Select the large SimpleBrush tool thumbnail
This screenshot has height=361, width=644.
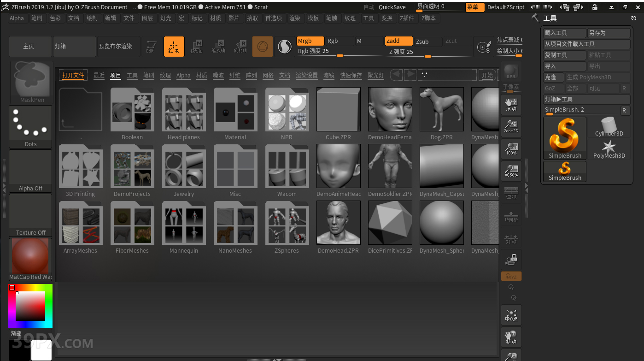(565, 138)
